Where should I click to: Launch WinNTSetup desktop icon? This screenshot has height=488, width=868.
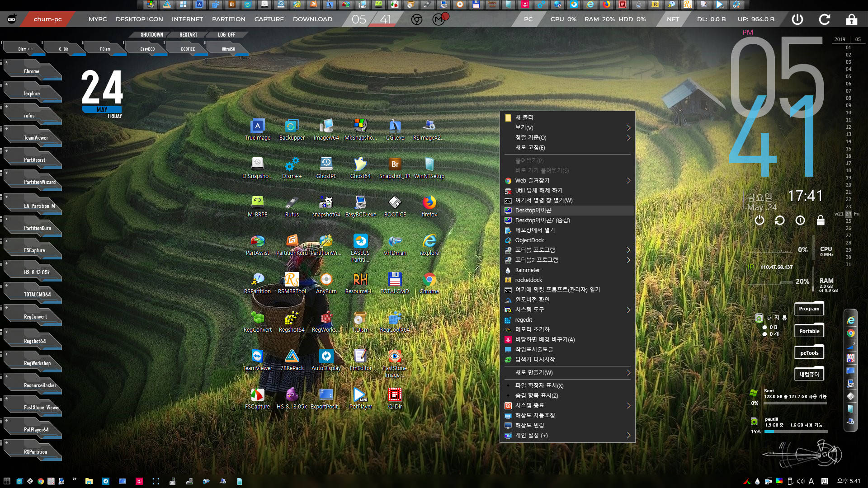coord(429,168)
